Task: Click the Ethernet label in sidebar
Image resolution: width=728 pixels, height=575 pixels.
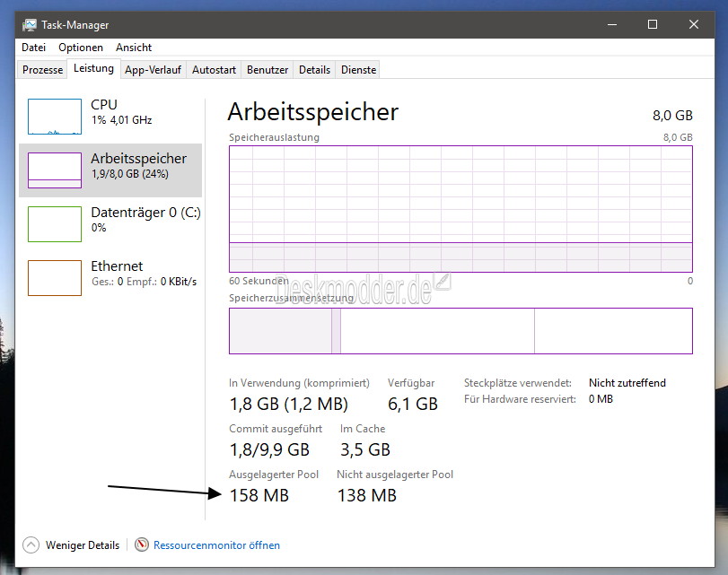Action: click(x=117, y=266)
